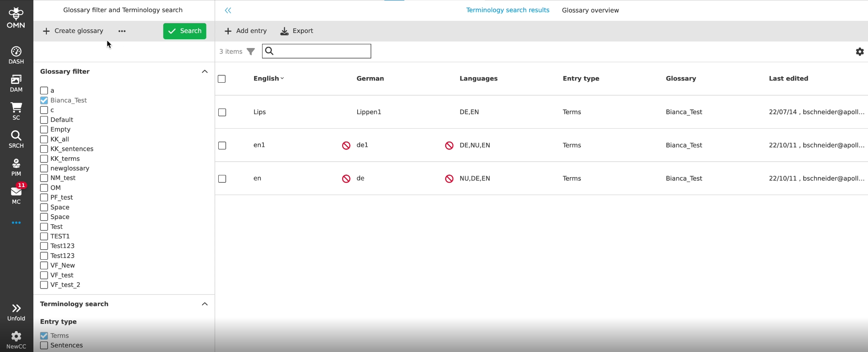Click into the results search field
Screen dimensions: 868x352
coord(321,51)
